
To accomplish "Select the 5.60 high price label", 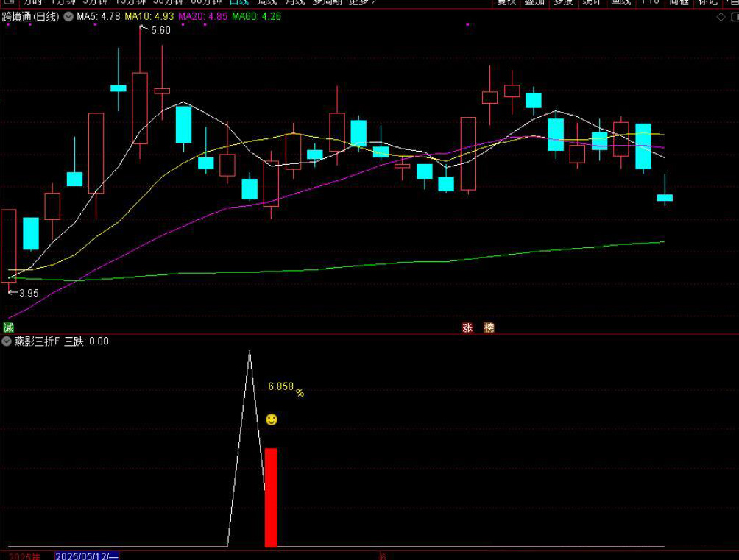I will (159, 30).
